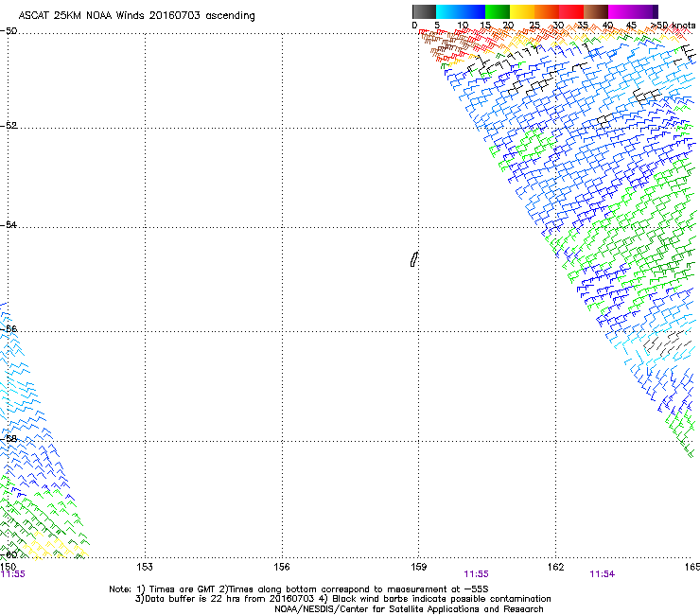This screenshot has height=615, width=700.
Task: Click the '>50 knots' legend label
Action: pyautogui.click(x=673, y=26)
